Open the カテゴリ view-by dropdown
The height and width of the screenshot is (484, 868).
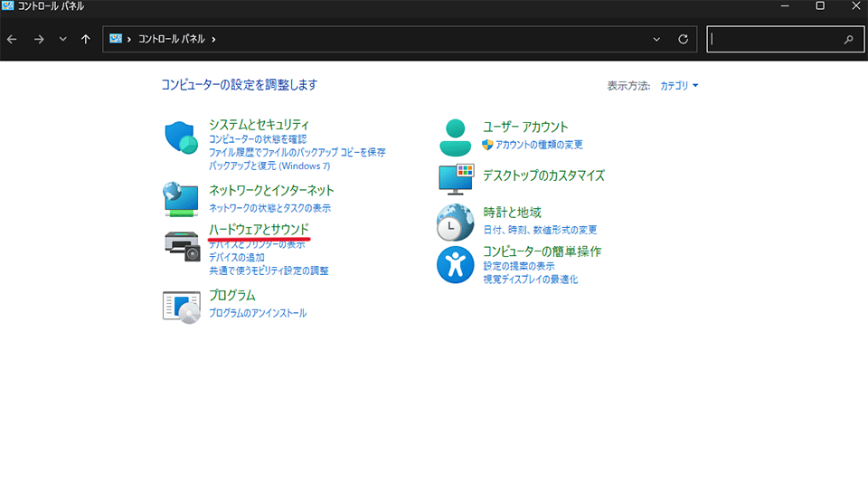pos(679,86)
